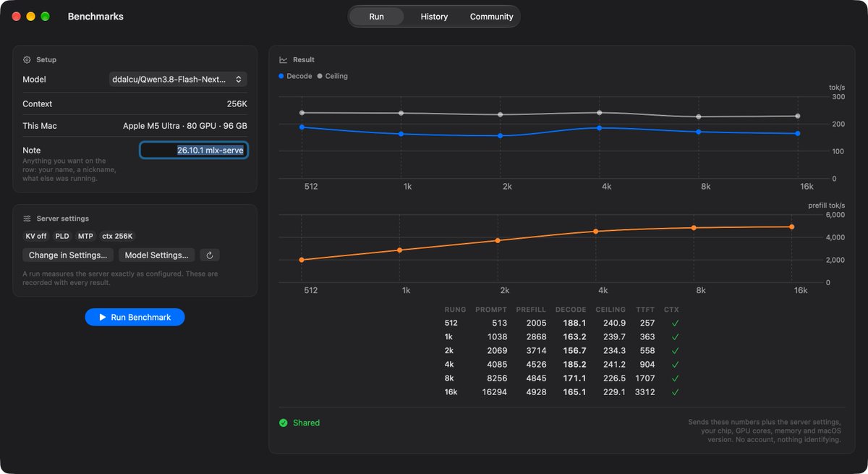This screenshot has width=868, height=474.
Task: Click the green zoom window button
Action: (x=45, y=17)
